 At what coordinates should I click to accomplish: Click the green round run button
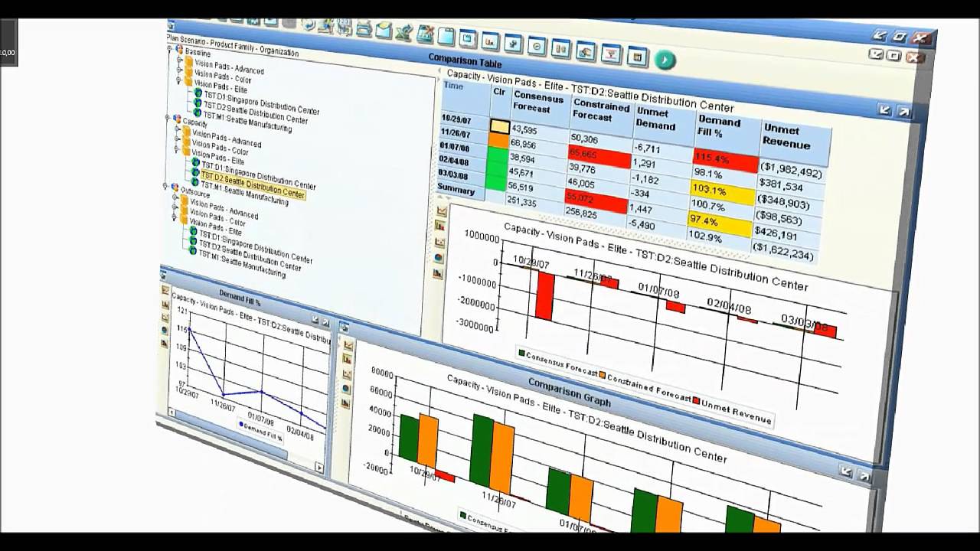point(665,60)
